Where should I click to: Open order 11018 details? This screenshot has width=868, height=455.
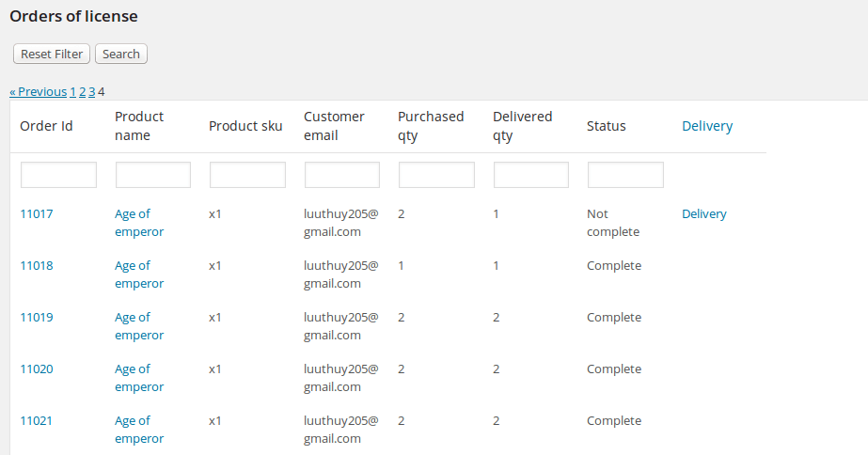(x=37, y=266)
